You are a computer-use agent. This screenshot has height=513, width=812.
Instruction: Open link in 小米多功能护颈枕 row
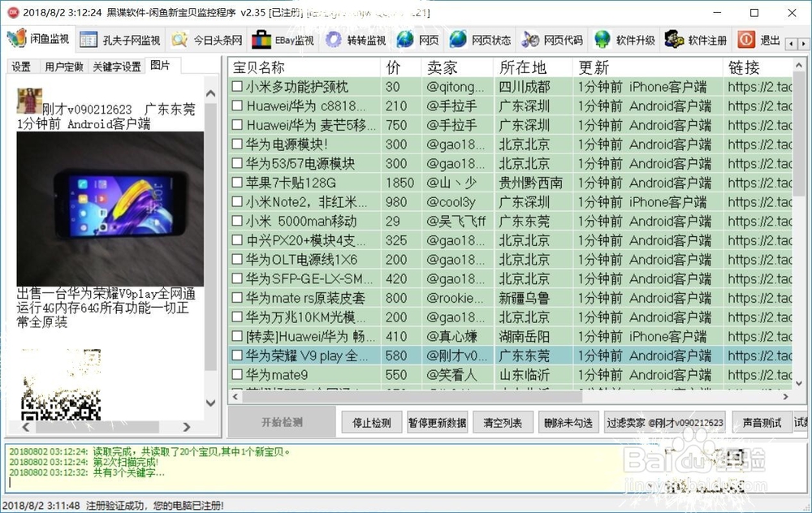pyautogui.click(x=760, y=87)
